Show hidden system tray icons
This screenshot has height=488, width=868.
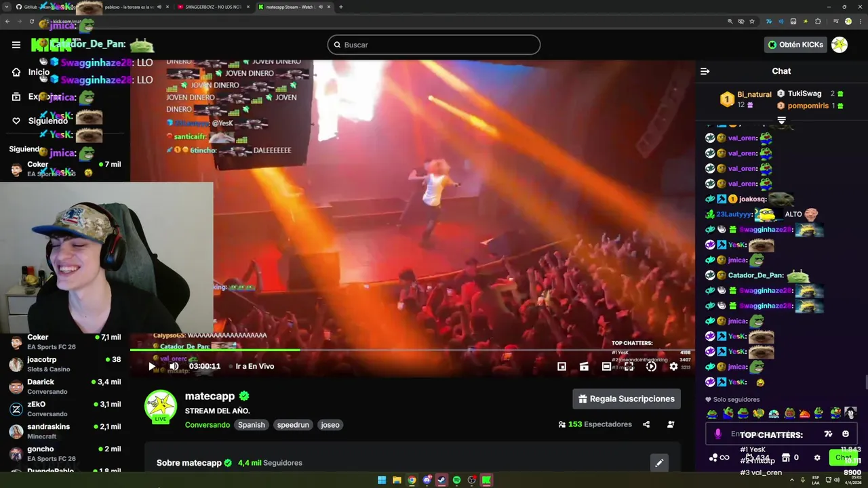(793, 481)
